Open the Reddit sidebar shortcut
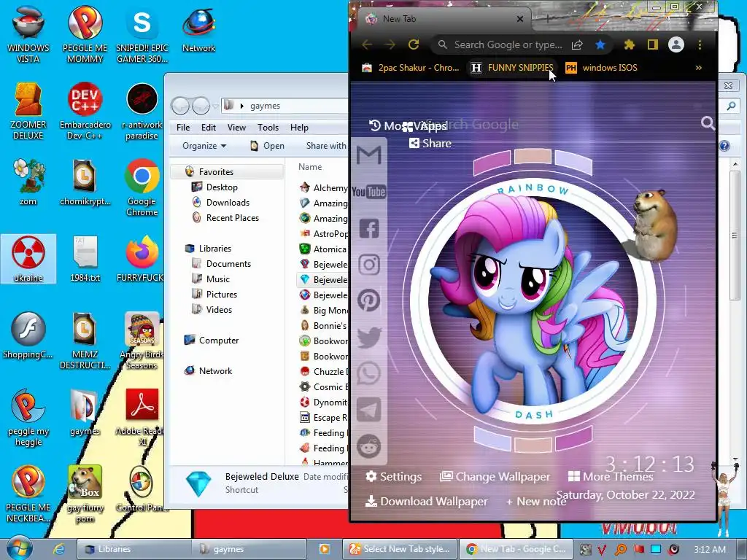The image size is (747, 560). point(369,446)
